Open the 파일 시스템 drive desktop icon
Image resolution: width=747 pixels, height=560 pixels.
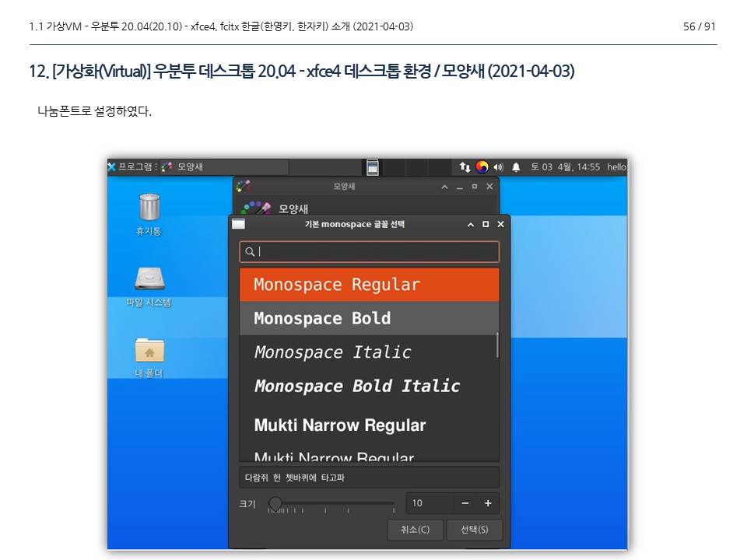pyautogui.click(x=149, y=287)
